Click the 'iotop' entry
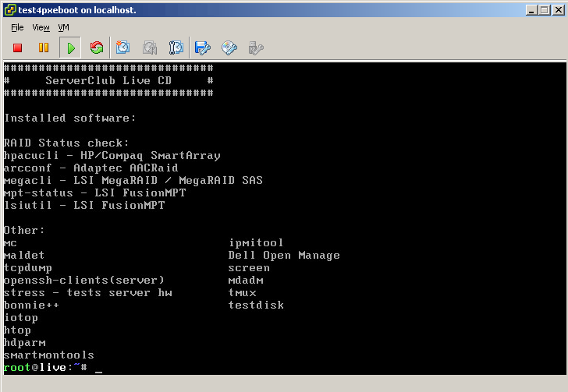The width and height of the screenshot is (568, 392). point(20,318)
